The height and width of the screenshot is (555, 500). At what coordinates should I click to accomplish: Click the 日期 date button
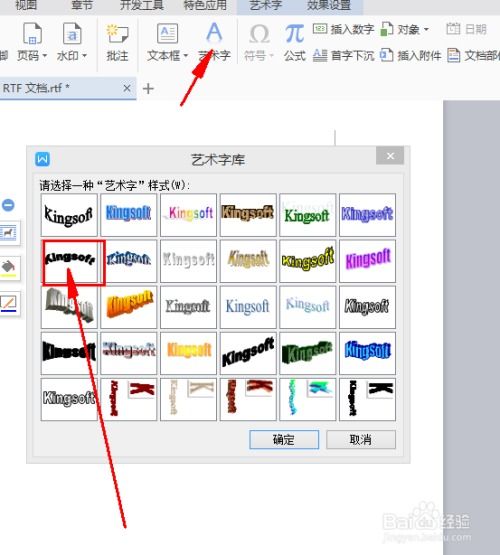466,29
